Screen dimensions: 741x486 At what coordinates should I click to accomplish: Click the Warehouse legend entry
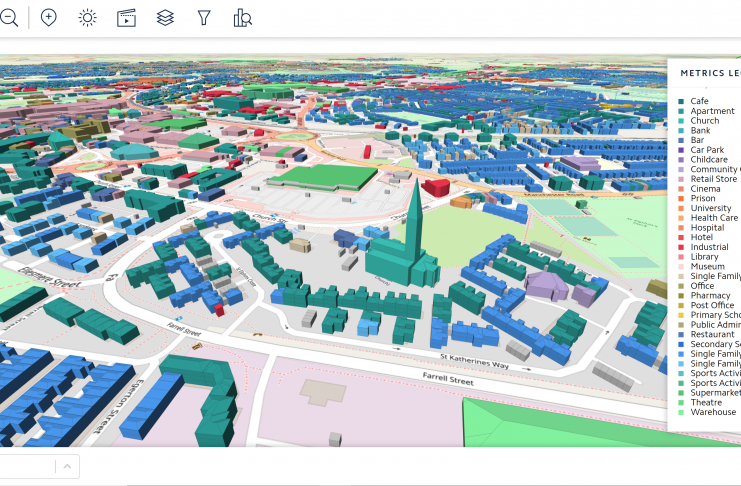tap(712, 412)
